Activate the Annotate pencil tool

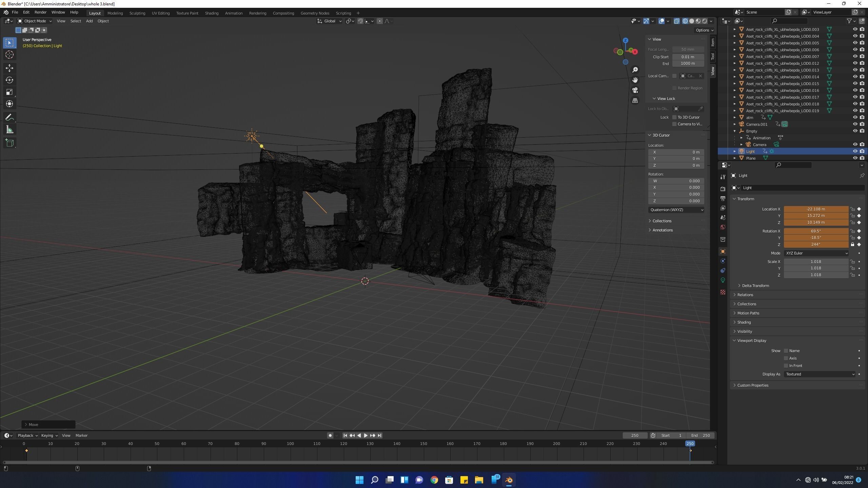point(9,118)
